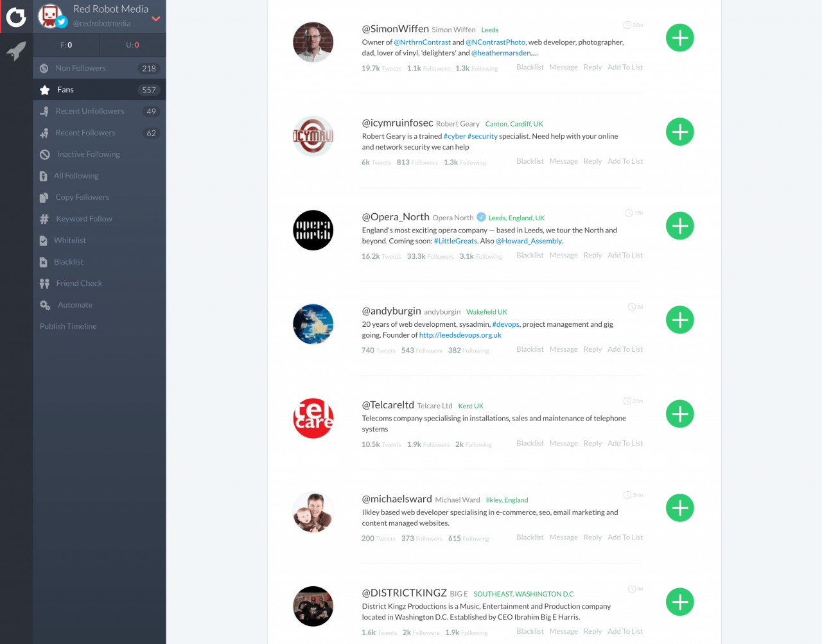
Task: Follow @DISTRICTKINGZ with green plus button
Action: click(x=680, y=602)
